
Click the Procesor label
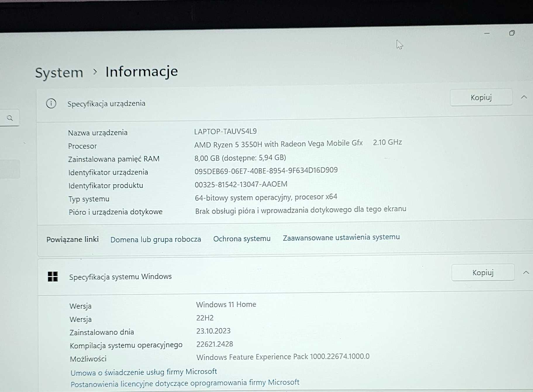click(82, 146)
